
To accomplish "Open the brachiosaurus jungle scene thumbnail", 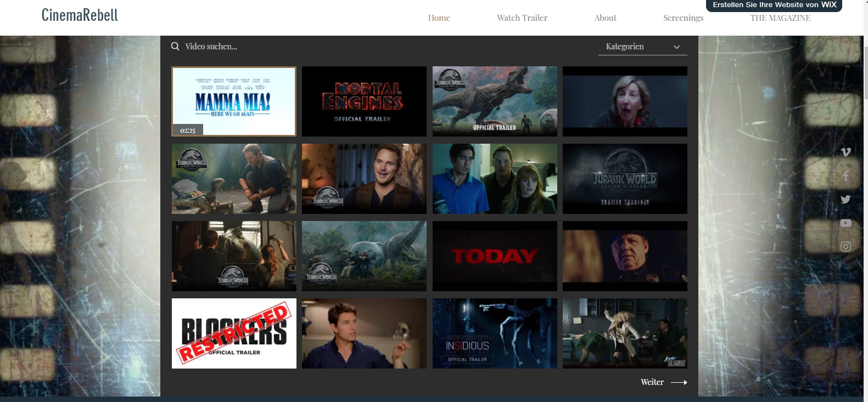I will tap(364, 256).
